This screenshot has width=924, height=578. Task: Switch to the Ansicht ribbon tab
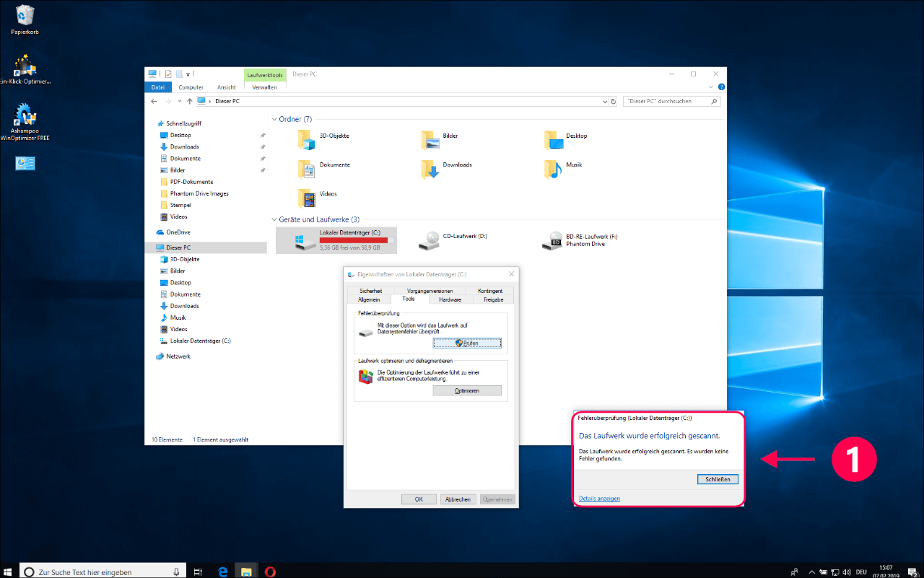(227, 87)
